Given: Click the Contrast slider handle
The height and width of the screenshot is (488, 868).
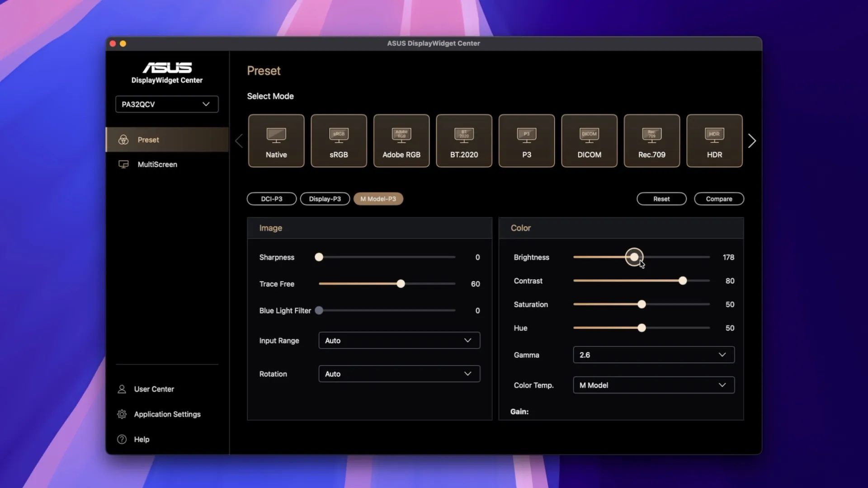Looking at the screenshot, I should 683,281.
